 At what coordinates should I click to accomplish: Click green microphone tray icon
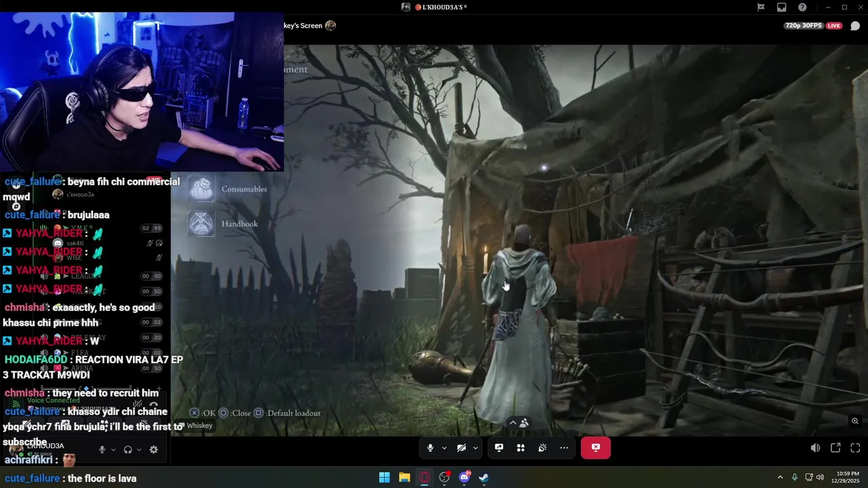pyautogui.click(x=795, y=477)
